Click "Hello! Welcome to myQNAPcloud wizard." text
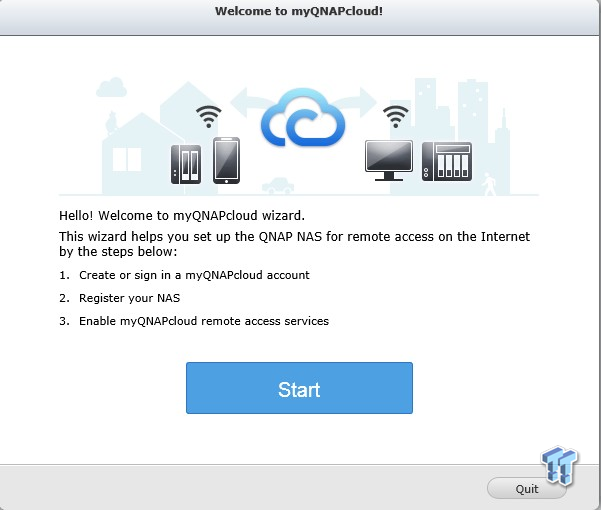The image size is (601, 510). (182, 216)
